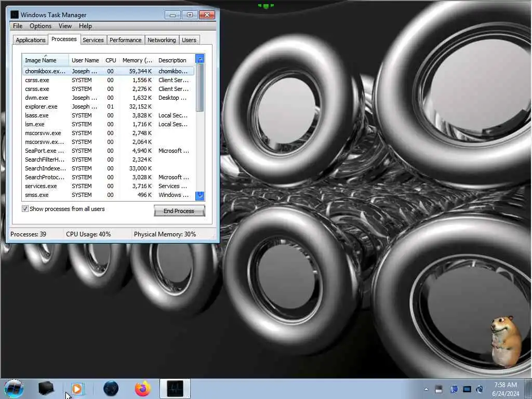
Task: Select the explorer.exe process
Action: click(109, 107)
